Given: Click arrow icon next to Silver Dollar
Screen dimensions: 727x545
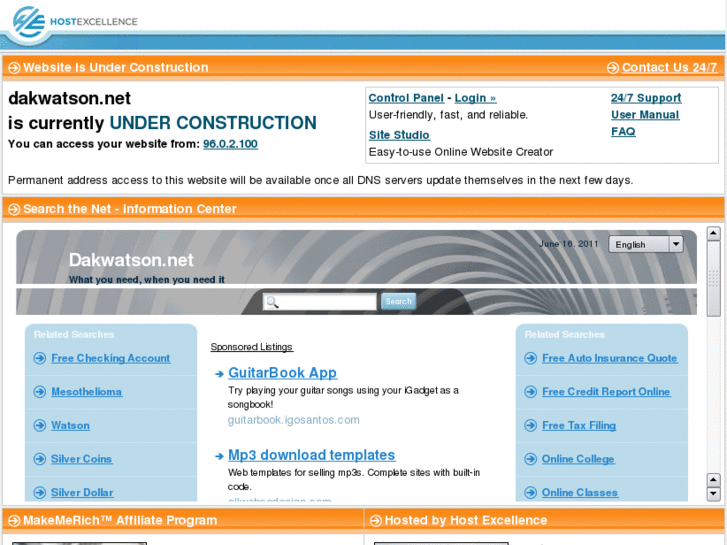Looking at the screenshot, I should tap(40, 493).
